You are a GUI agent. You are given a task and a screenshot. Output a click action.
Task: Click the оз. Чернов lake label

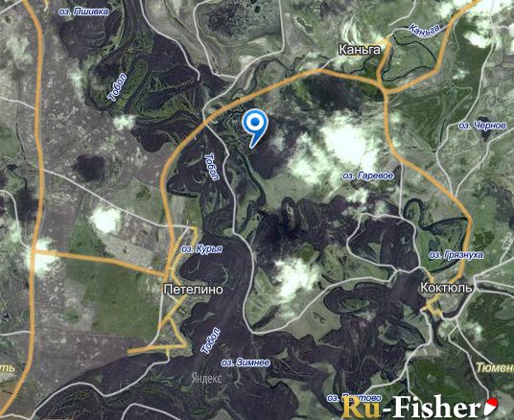pyautogui.click(x=481, y=126)
